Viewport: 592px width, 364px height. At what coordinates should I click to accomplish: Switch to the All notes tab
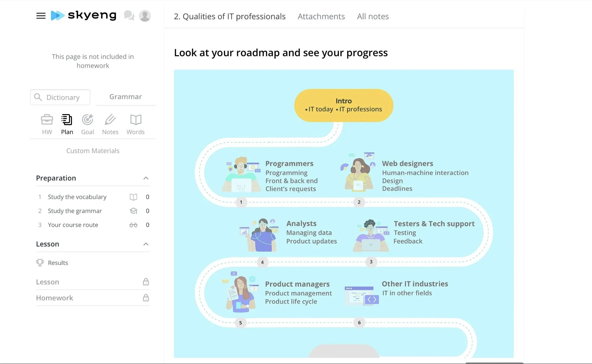click(x=373, y=16)
